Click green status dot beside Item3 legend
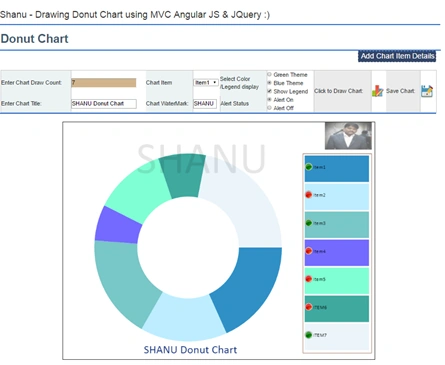 point(309,223)
